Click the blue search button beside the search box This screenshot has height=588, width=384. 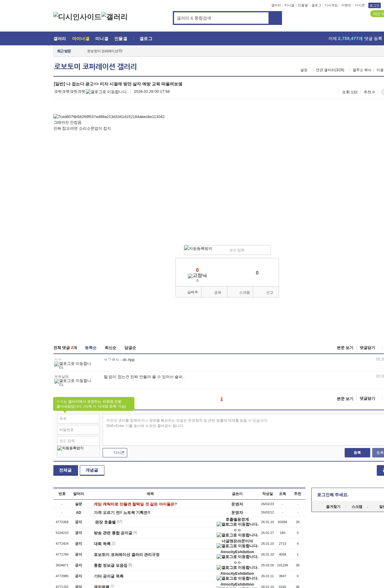point(275,18)
